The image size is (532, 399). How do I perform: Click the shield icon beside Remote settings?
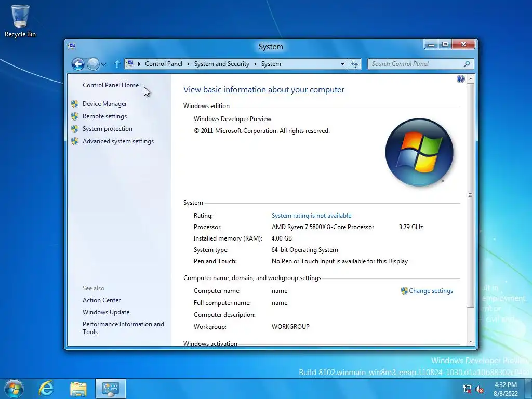(x=75, y=116)
